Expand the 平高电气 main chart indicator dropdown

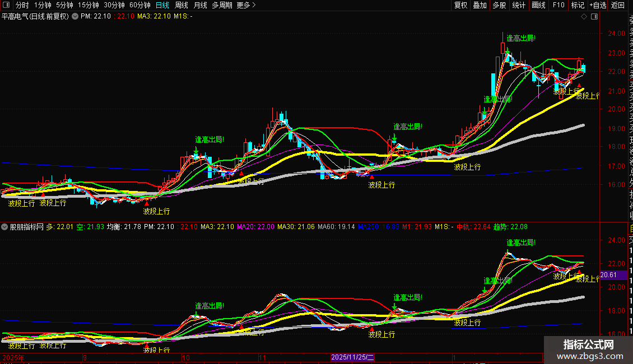[x=75, y=17]
